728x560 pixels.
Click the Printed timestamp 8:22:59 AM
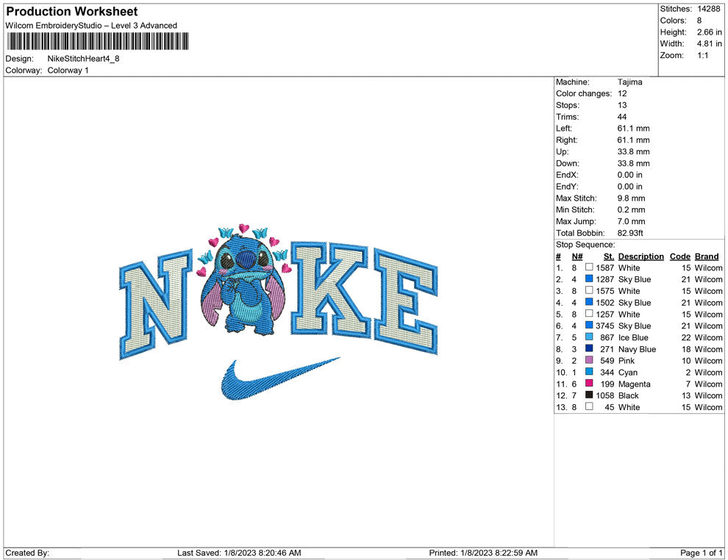click(516, 553)
